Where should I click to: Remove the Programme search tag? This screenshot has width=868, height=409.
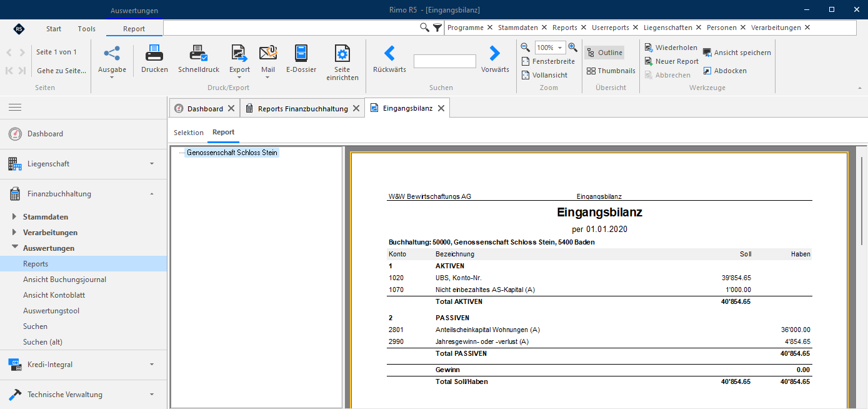coord(490,28)
